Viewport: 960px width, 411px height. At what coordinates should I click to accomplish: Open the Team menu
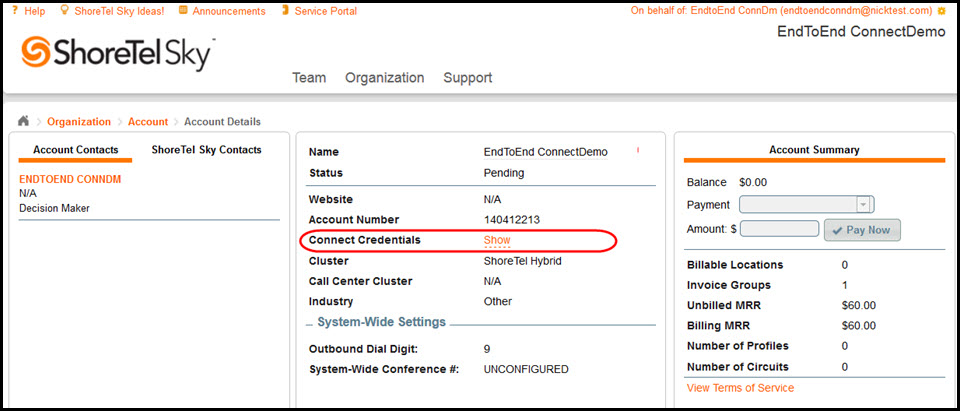click(309, 78)
